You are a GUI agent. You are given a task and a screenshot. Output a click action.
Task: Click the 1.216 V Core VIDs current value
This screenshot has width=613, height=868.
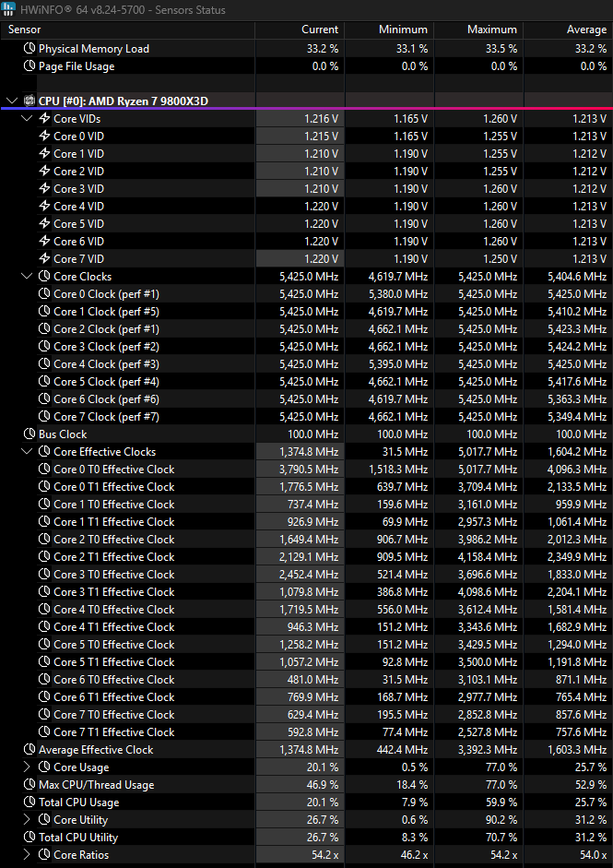(321, 118)
